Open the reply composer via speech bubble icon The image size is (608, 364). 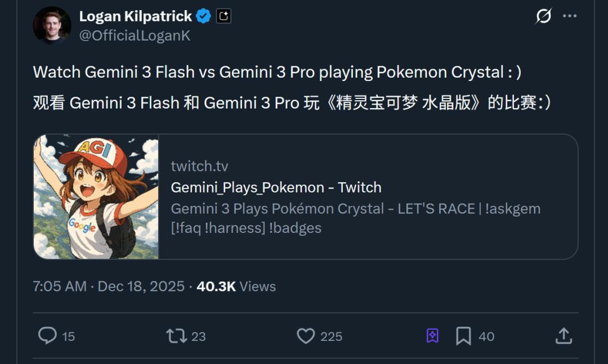pos(48,336)
